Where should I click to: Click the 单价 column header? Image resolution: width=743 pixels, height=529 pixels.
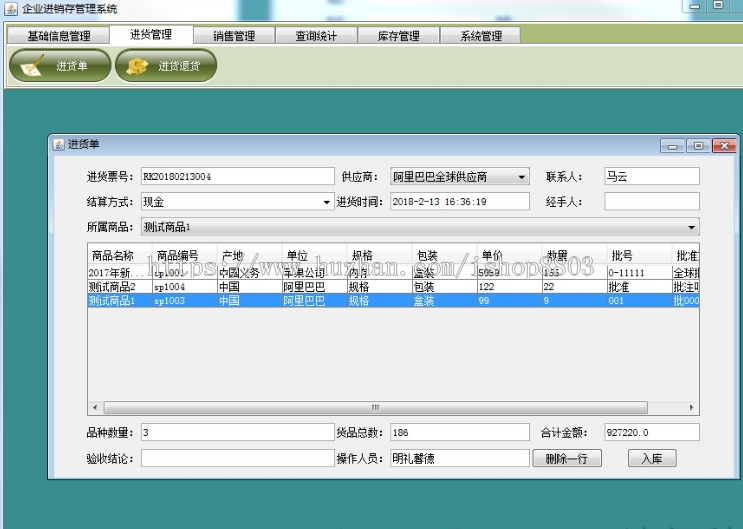(x=509, y=256)
